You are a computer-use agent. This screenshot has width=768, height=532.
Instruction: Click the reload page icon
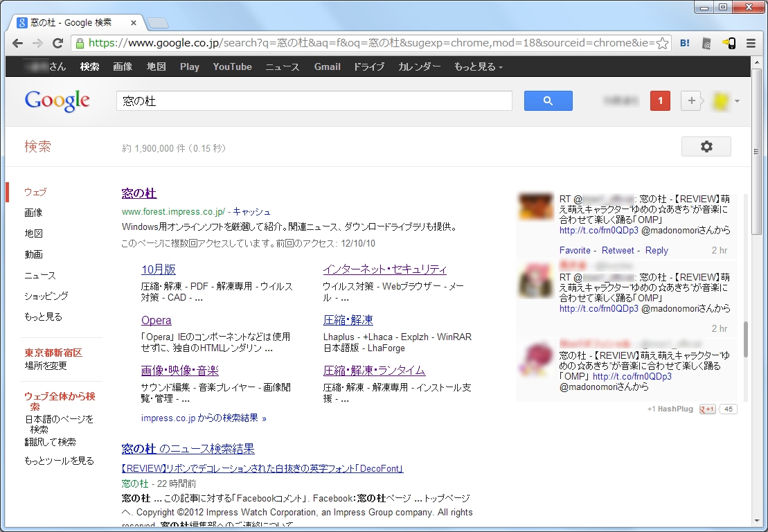pos(58,43)
